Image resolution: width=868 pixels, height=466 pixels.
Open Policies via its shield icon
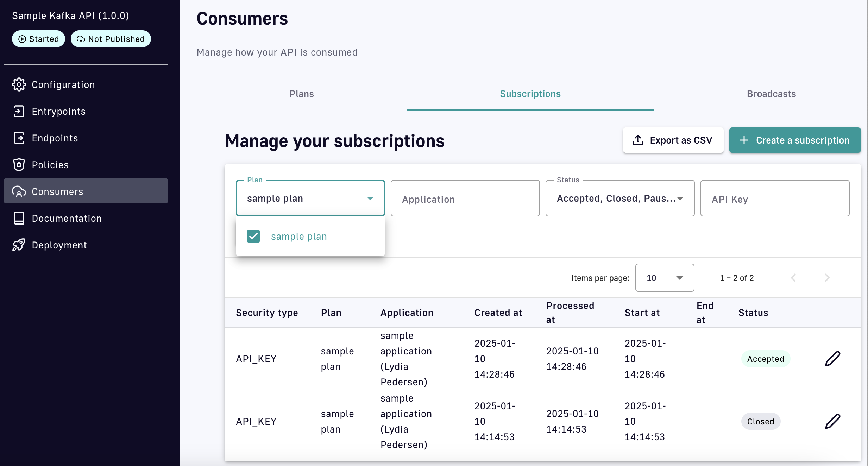[x=19, y=165]
